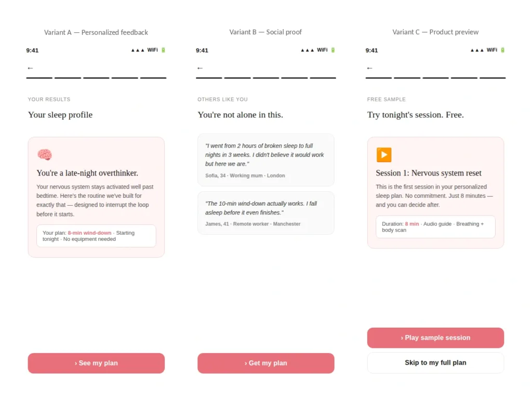532x403 pixels.
Task: Click the back arrow on Variant A
Action: pyautogui.click(x=30, y=67)
